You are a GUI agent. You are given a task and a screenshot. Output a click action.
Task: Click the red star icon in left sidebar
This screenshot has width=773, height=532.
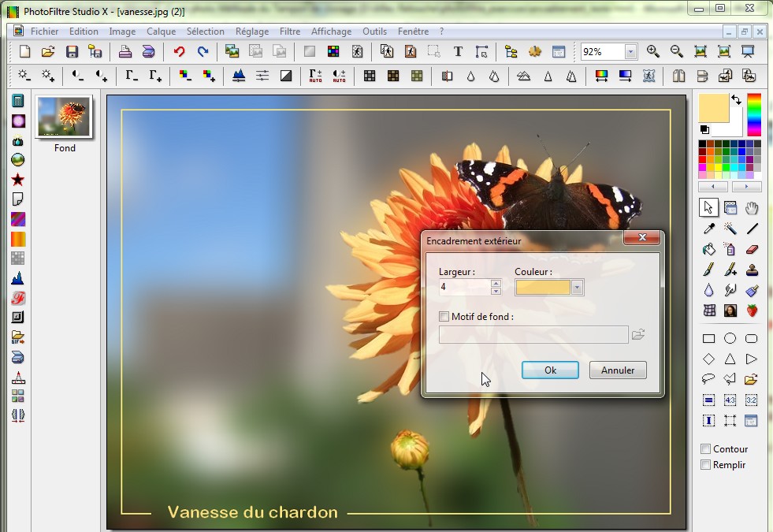tap(18, 180)
